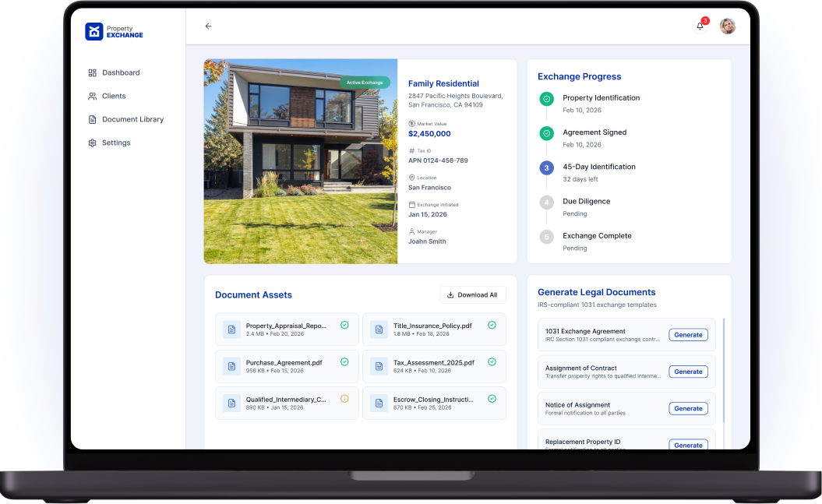
Task: Click document icon beside Qualified_Intermediary_C...
Action: click(x=231, y=403)
